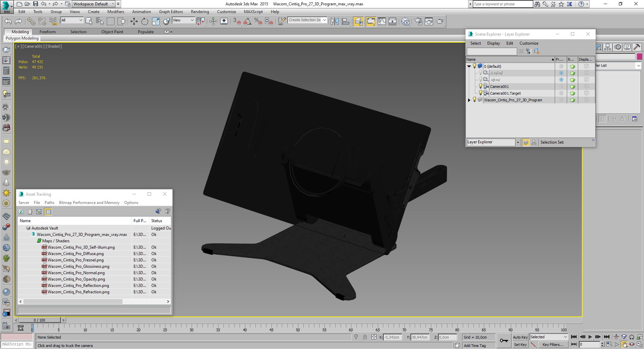The width and height of the screenshot is (644, 349).
Task: Collapse the 0 (default) layer
Action: click(469, 66)
